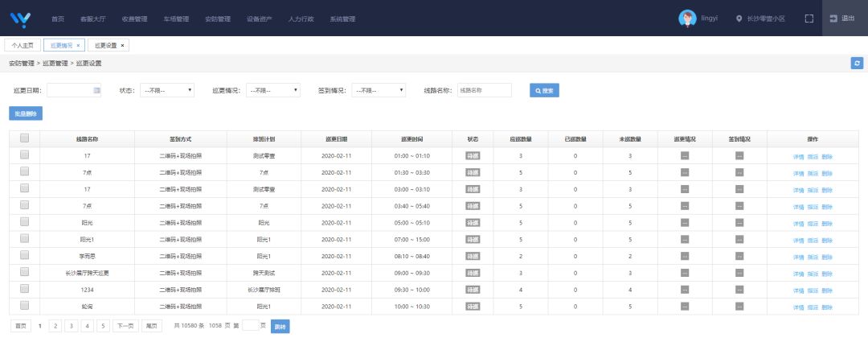This screenshot has width=868, height=342.
Task: Click 巡更情况 gray icon in 01:30 ~ 03:30 row
Action: pyautogui.click(x=685, y=172)
